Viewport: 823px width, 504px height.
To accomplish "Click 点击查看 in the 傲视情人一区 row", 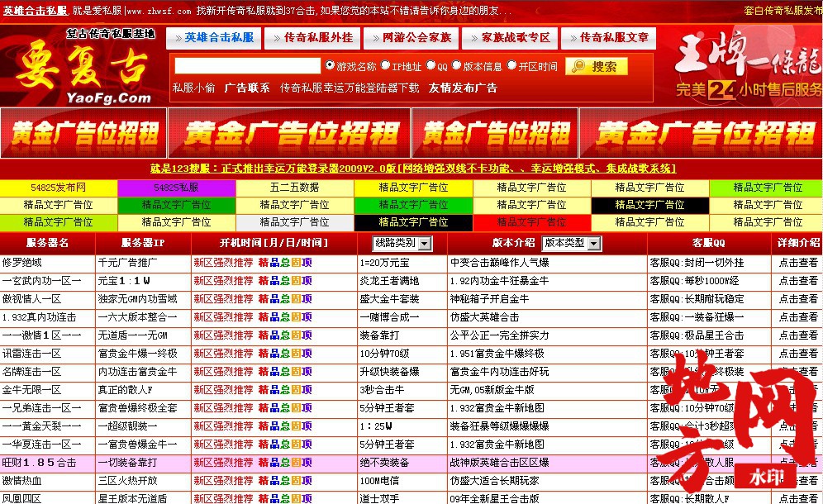I will pos(798,299).
